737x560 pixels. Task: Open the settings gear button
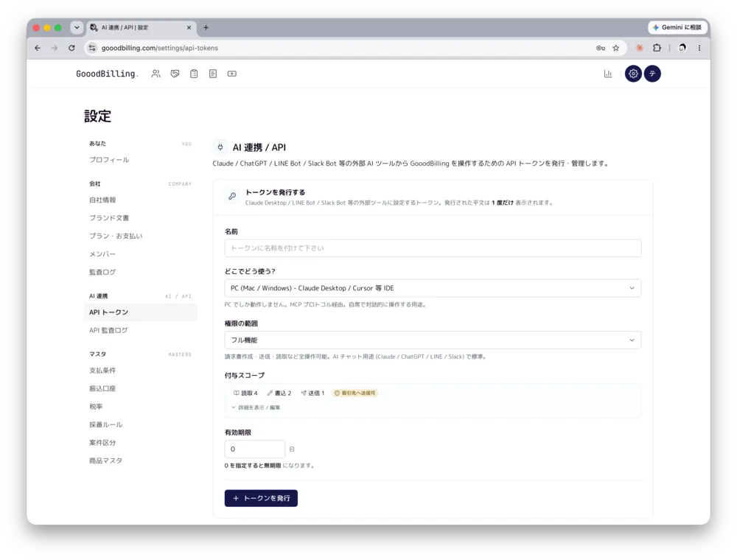pyautogui.click(x=633, y=74)
